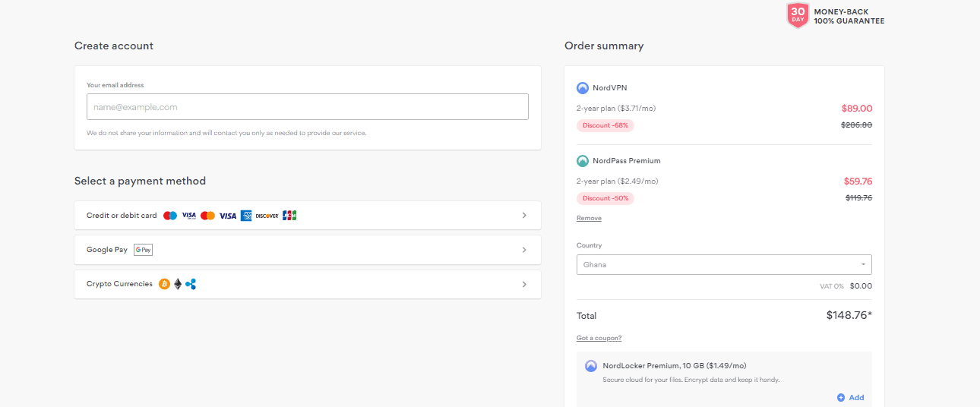Expand the Google Pay row chevron
The image size is (980, 407).
click(524, 250)
